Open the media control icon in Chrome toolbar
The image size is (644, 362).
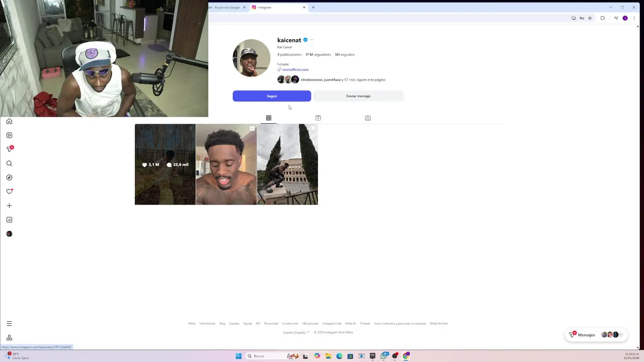tap(617, 18)
